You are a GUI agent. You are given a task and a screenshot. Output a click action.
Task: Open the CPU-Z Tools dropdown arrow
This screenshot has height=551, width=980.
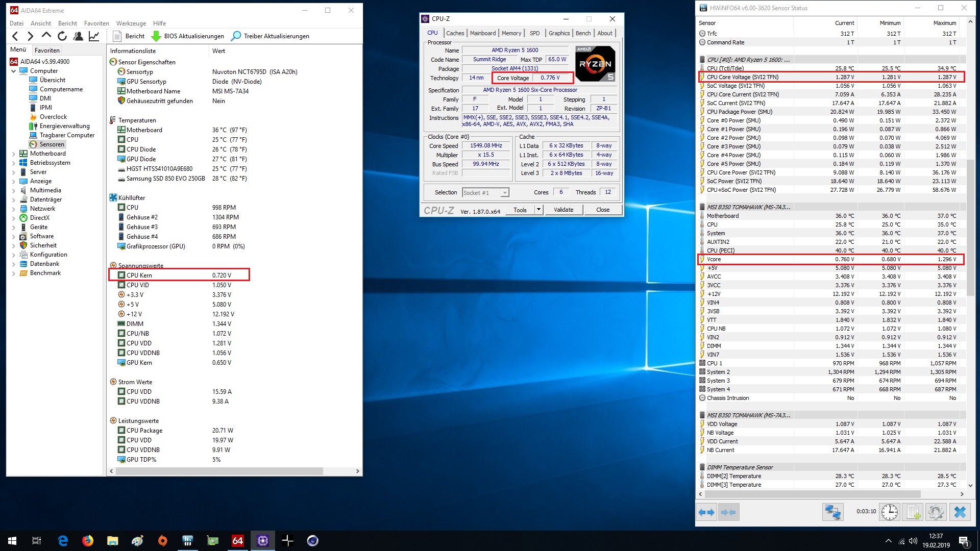pyautogui.click(x=538, y=210)
